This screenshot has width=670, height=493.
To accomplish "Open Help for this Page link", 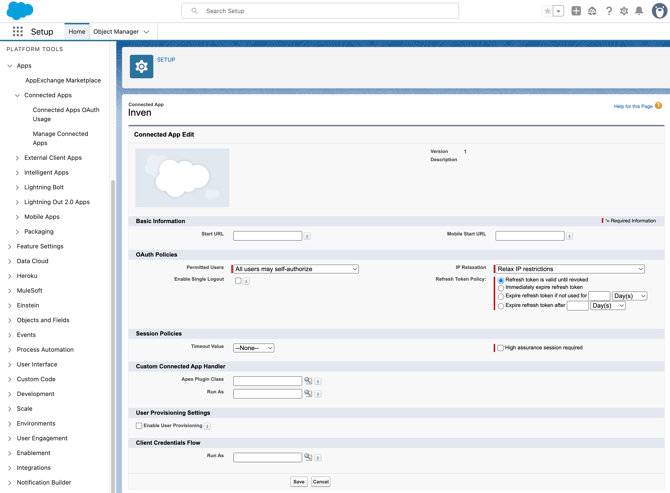I will tap(633, 106).
